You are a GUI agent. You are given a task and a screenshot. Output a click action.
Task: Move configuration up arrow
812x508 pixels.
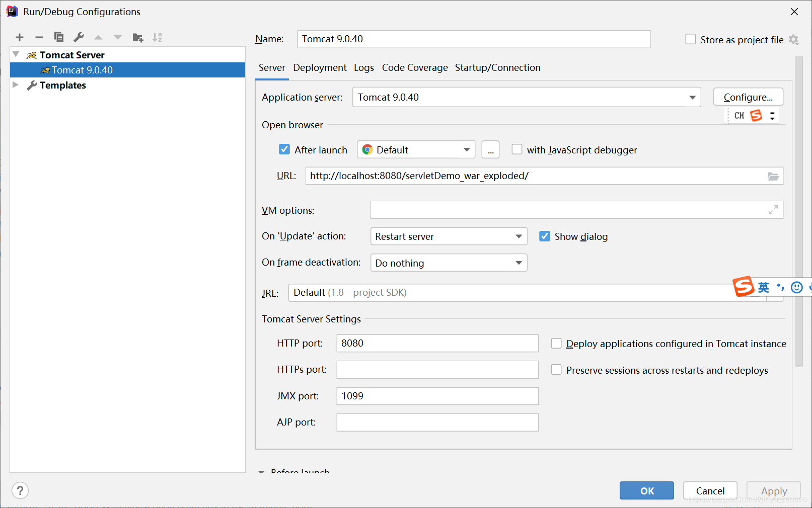point(98,37)
